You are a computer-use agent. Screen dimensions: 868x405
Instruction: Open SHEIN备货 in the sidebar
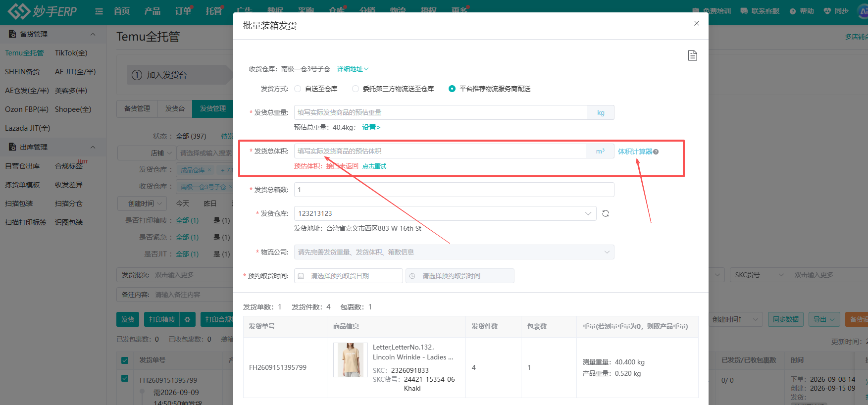tap(22, 72)
